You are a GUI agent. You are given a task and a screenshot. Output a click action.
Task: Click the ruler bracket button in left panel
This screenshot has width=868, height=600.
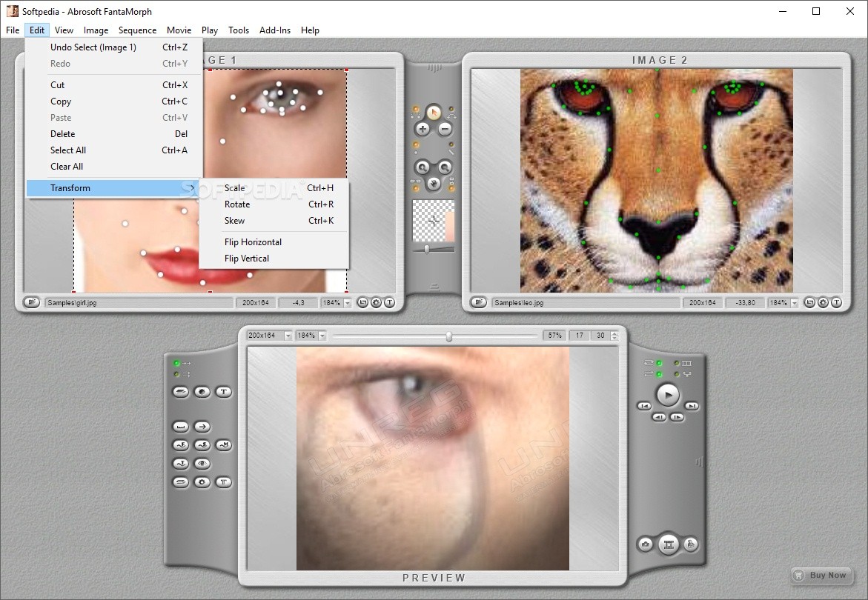click(x=181, y=427)
